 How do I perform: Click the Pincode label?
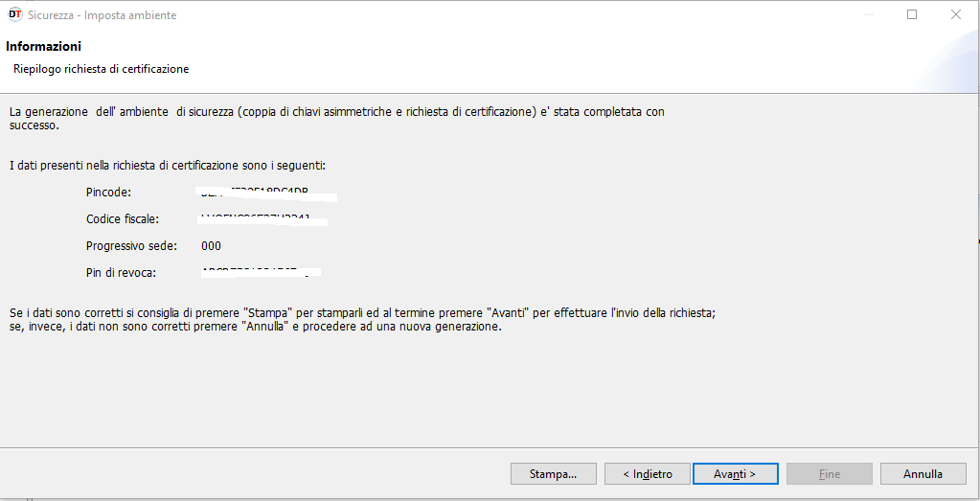click(109, 193)
